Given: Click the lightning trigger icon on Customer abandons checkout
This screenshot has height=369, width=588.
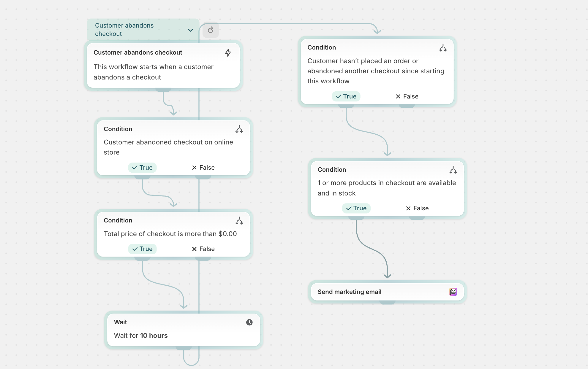Looking at the screenshot, I should (x=228, y=53).
